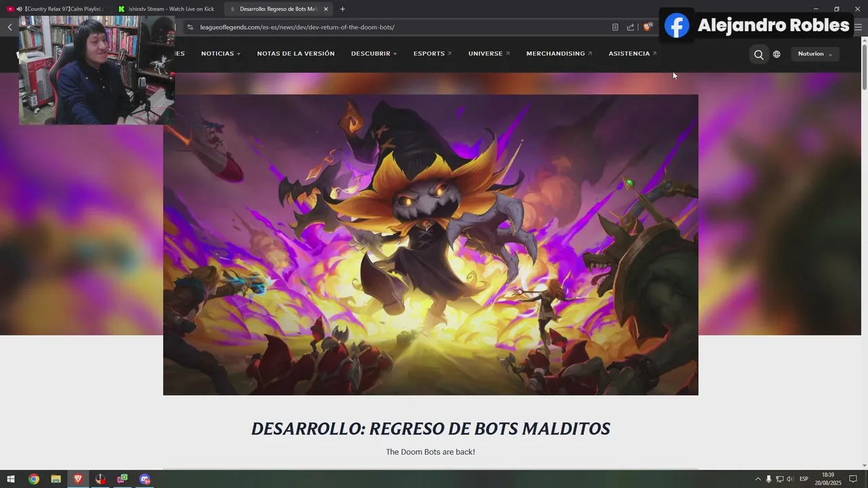
Task: Open the clock showing 18:39
Action: 828,479
